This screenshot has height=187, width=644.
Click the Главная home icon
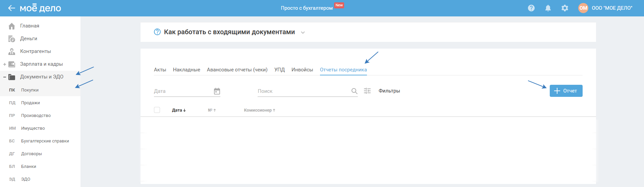[12, 26]
